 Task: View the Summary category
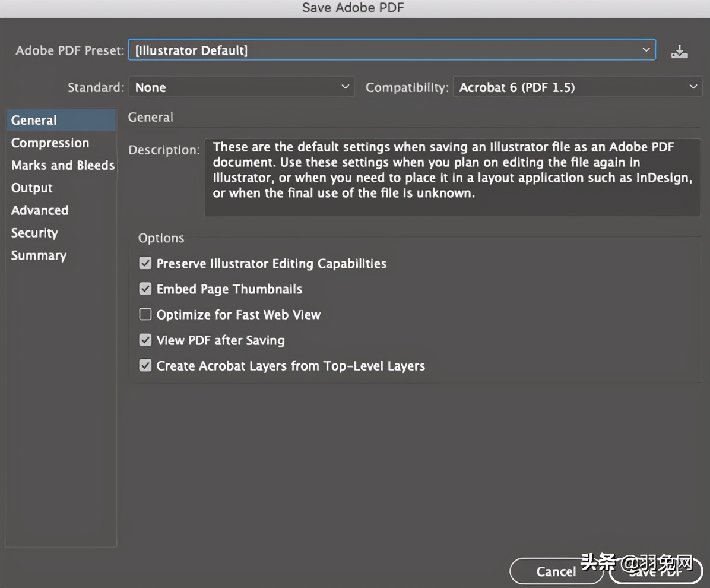click(61, 255)
